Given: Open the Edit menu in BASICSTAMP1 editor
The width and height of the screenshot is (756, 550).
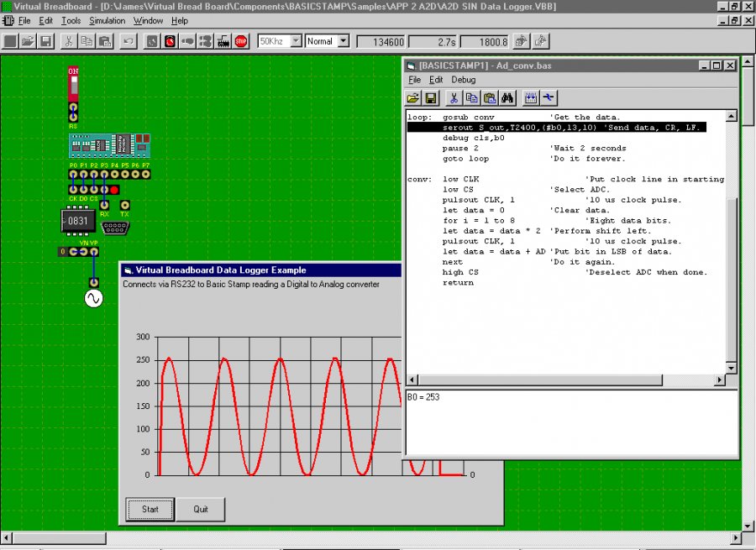Looking at the screenshot, I should (436, 80).
